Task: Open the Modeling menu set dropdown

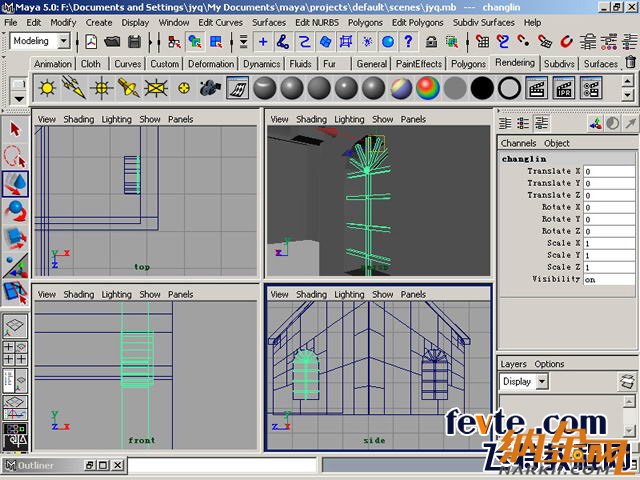Action: [x=40, y=41]
